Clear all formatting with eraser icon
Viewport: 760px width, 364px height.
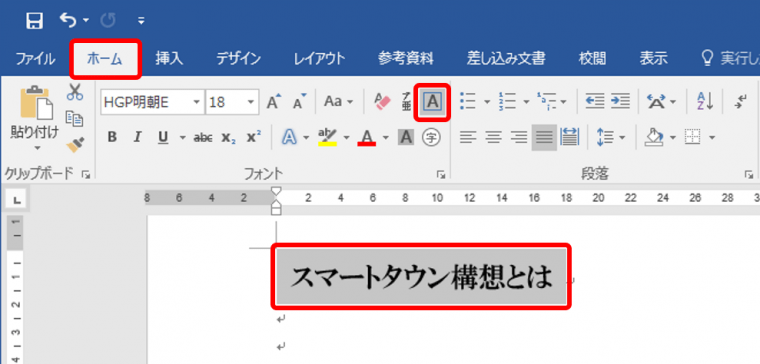[x=382, y=101]
